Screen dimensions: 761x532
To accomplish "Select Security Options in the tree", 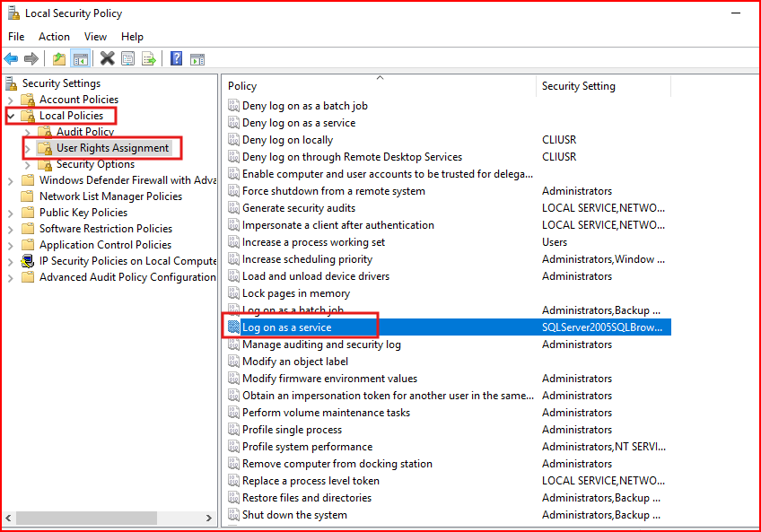I will (95, 164).
